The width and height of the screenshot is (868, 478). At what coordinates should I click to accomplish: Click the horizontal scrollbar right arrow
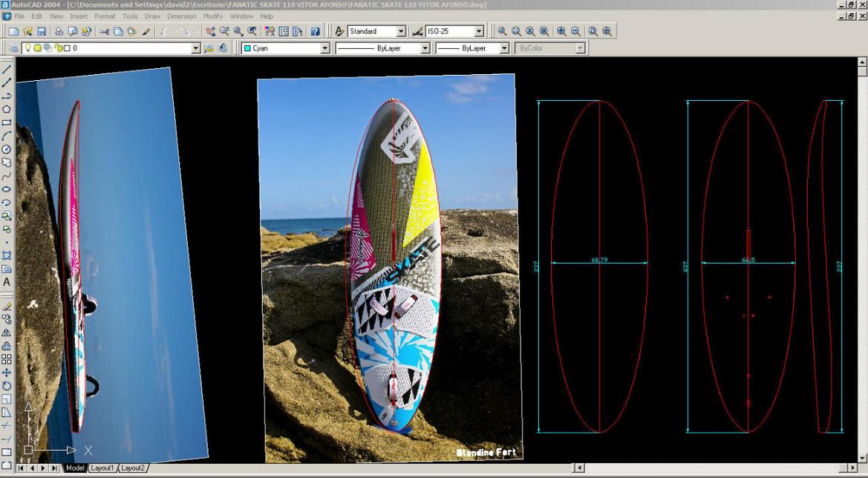pyautogui.click(x=852, y=468)
